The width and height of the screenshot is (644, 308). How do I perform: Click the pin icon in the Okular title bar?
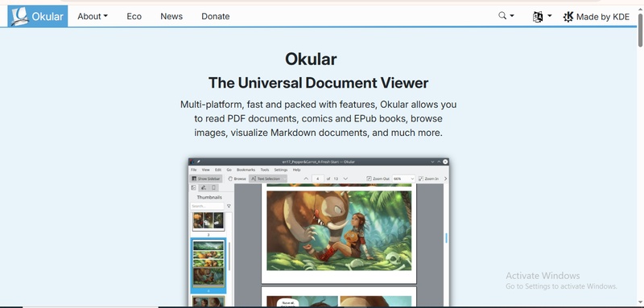click(x=198, y=162)
